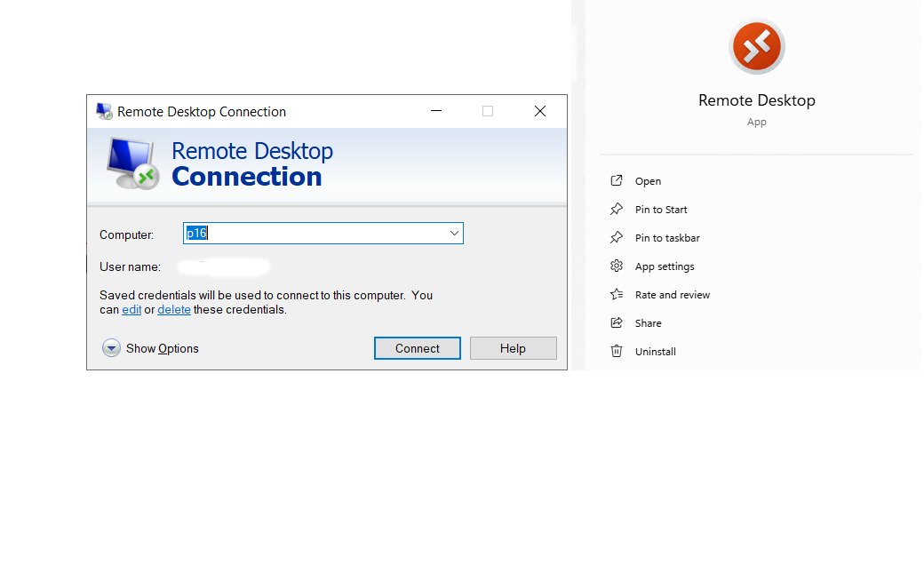Screen dimensions: 924x580
Task: Expand Show Options in the connection dialog
Action: click(x=111, y=348)
